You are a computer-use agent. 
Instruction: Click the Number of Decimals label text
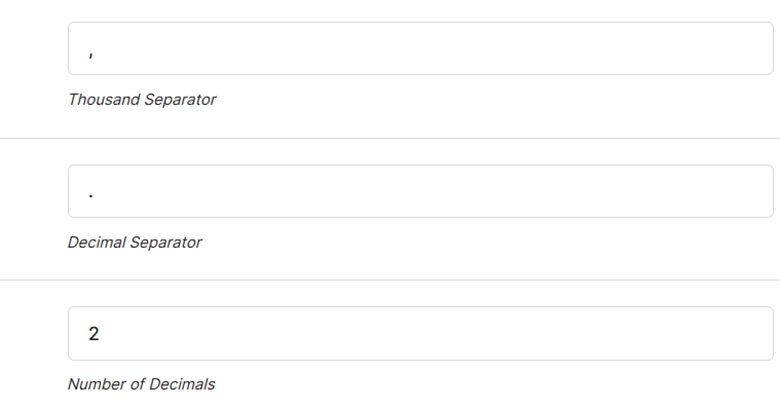pyautogui.click(x=141, y=384)
